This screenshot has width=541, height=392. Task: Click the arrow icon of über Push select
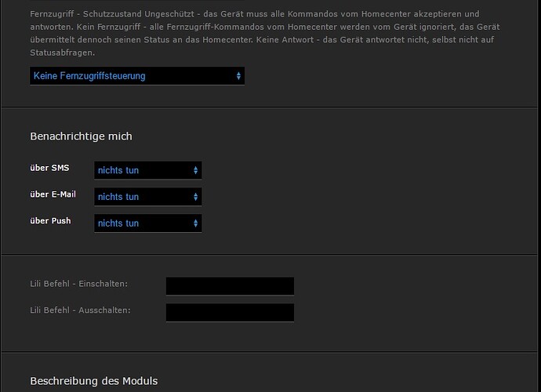pyautogui.click(x=195, y=223)
